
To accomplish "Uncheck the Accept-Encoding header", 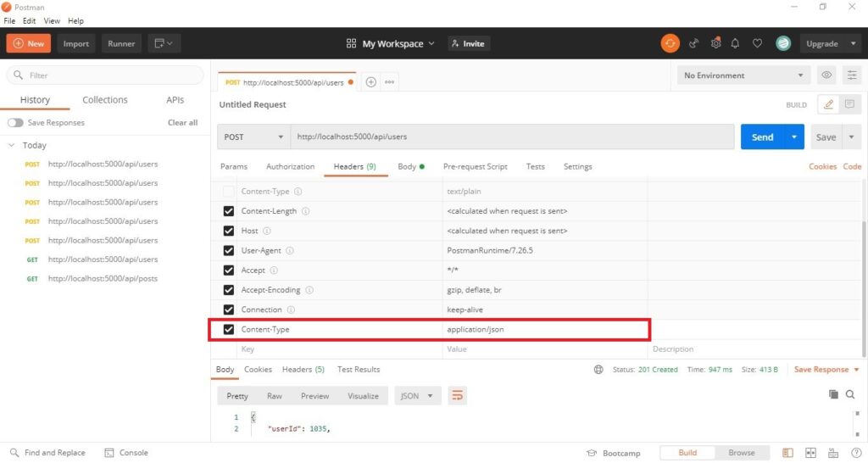I will tap(228, 290).
